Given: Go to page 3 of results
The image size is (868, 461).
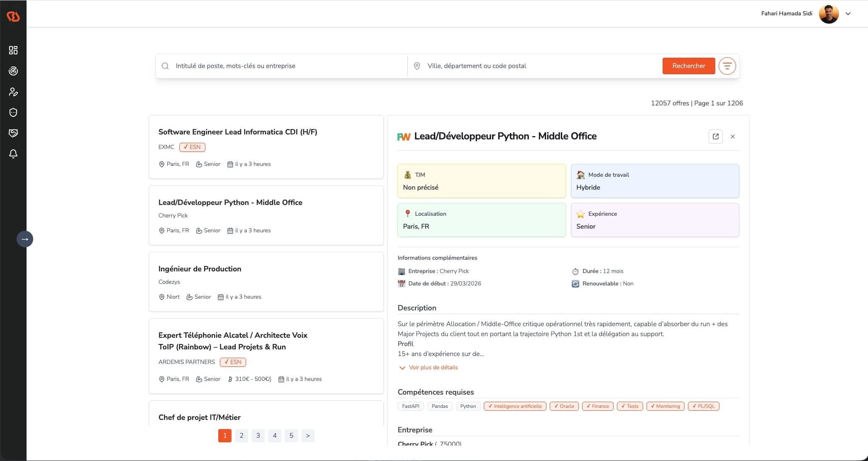Looking at the screenshot, I should coord(258,436).
